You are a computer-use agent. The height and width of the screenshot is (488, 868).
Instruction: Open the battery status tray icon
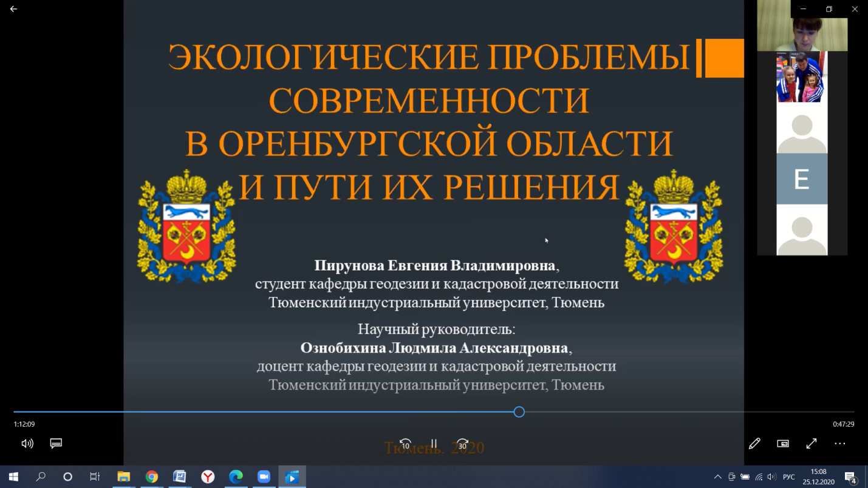click(745, 477)
